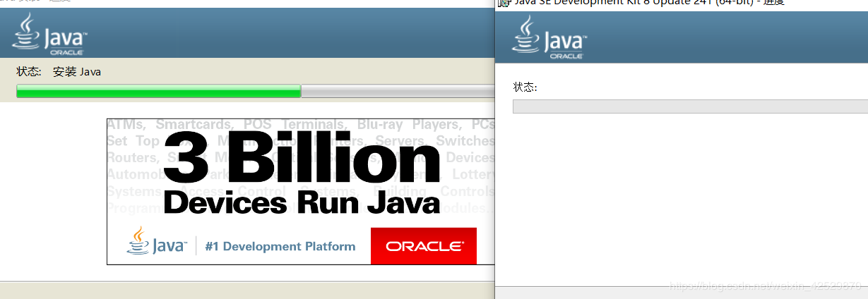Click the '状态:' label in the JDK window
Screen dimensions: 868x299
(525, 87)
